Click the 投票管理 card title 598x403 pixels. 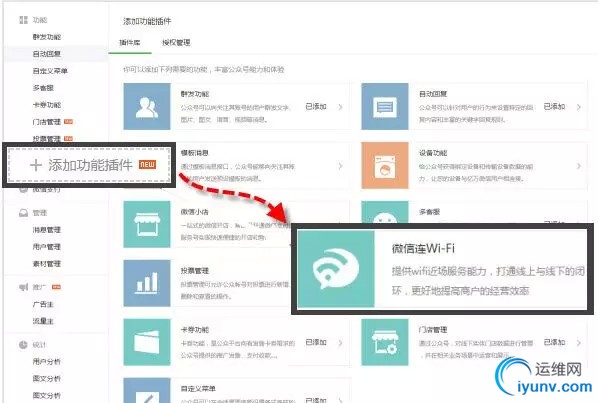(195, 270)
